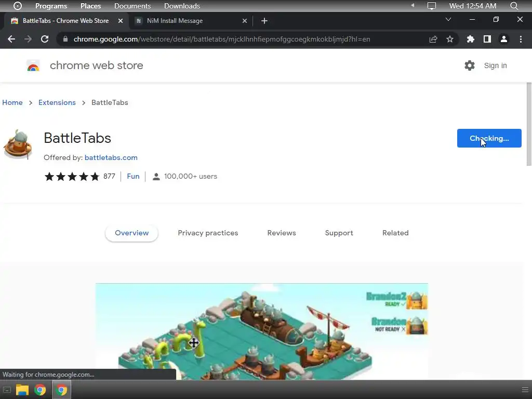Close the BattleTabs tab

[x=121, y=21]
